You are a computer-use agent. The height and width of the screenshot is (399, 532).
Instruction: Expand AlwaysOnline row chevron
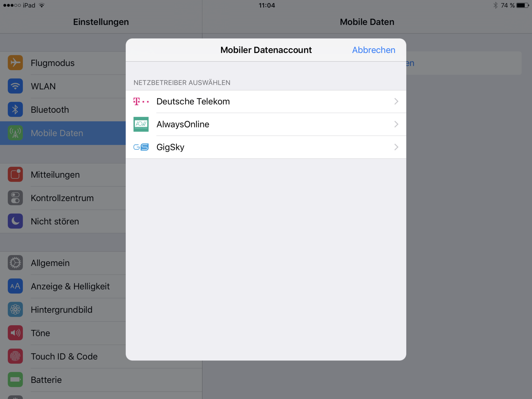coord(396,124)
